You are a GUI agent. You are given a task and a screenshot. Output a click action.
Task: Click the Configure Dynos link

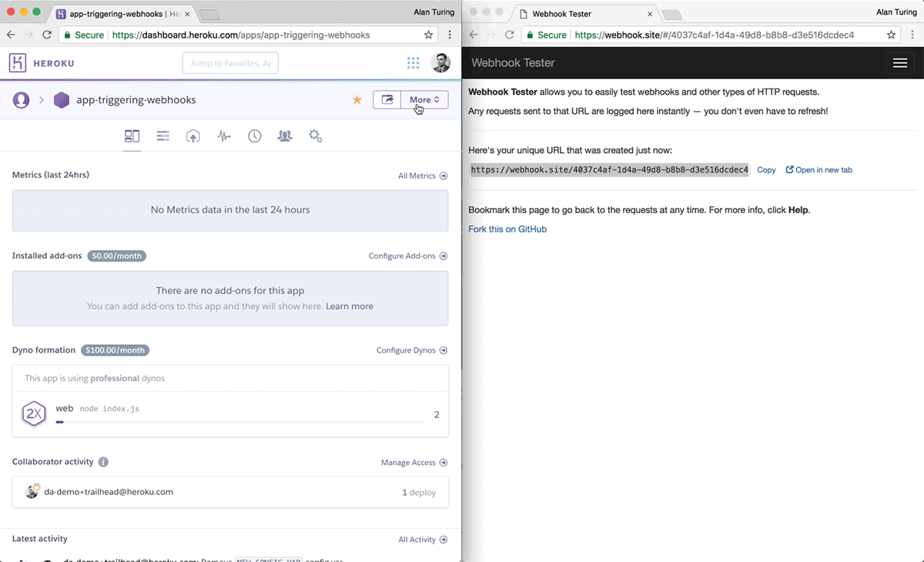[411, 350]
